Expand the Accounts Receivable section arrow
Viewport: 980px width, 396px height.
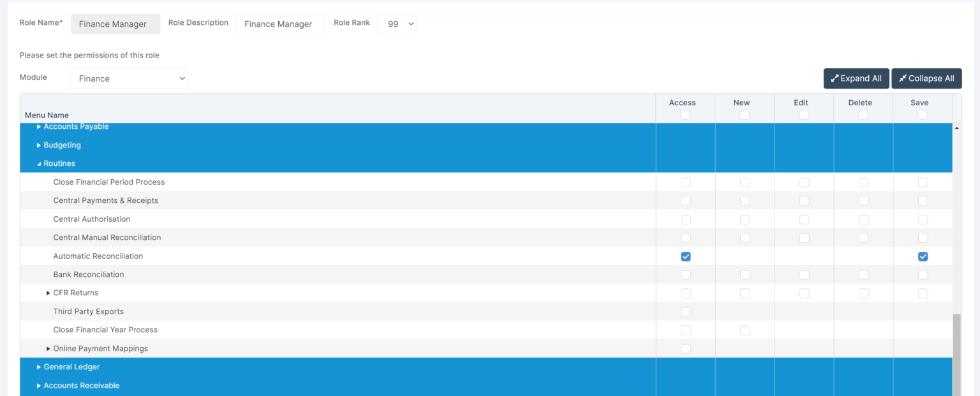pyautogui.click(x=39, y=386)
